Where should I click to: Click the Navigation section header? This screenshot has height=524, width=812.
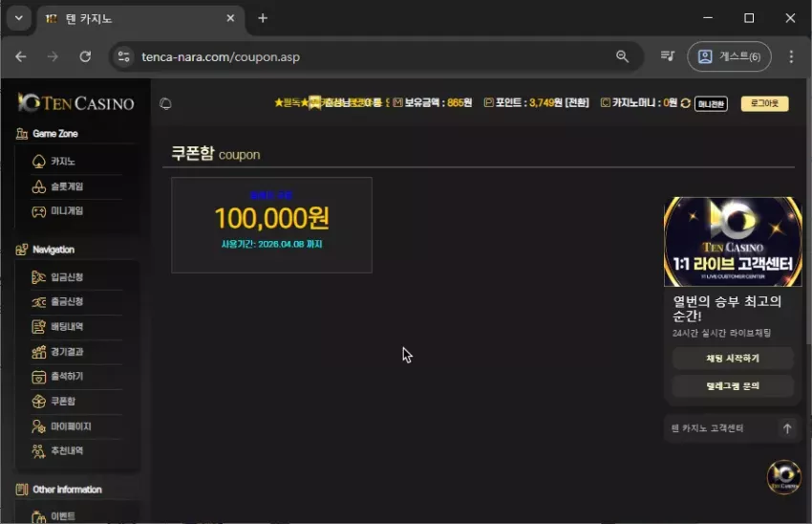pos(53,250)
